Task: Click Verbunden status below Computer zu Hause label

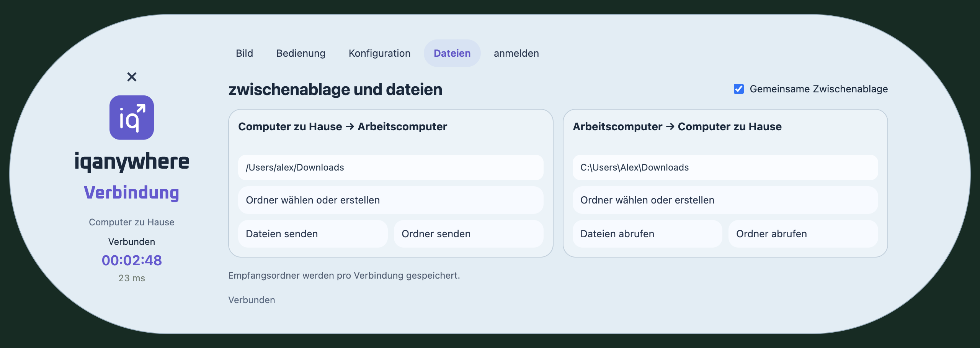Action: (x=132, y=242)
